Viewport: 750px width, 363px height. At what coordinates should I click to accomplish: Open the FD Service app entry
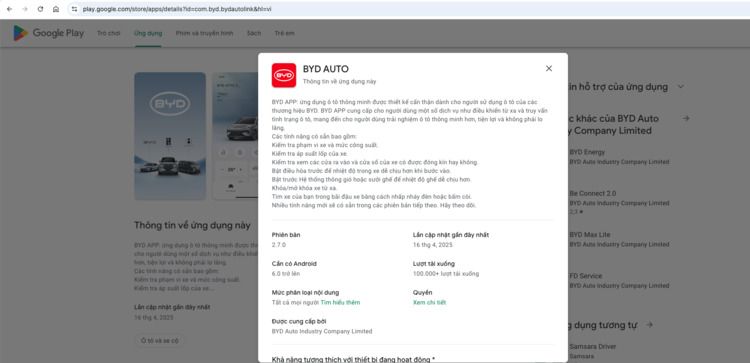[619, 280]
